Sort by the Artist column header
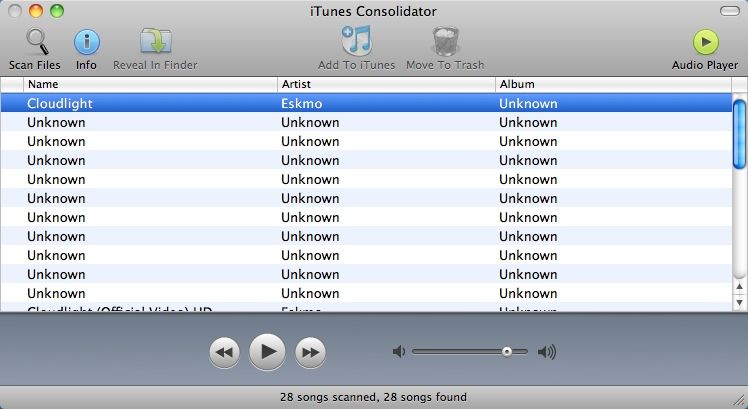The width and height of the screenshot is (748, 409). (386, 84)
